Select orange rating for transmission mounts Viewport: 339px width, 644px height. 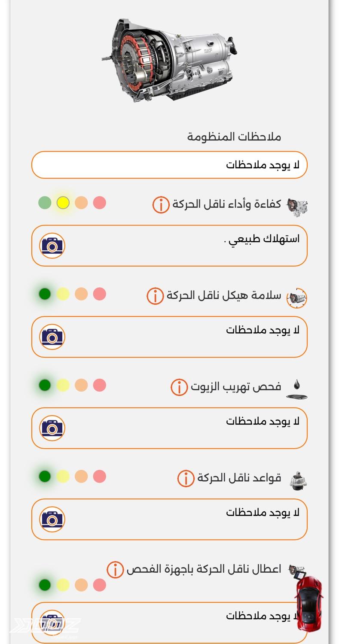tap(81, 476)
